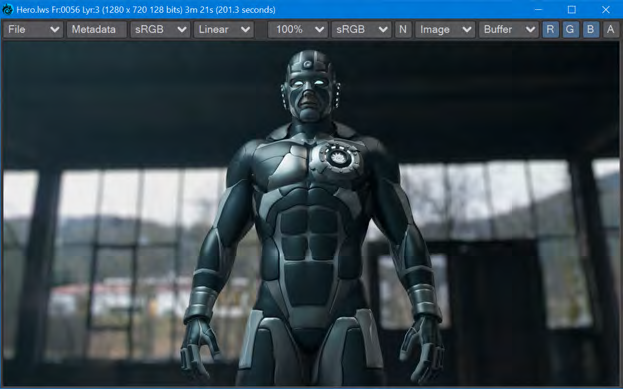Open the first sRGB dropdown beside Metadata

pos(160,29)
